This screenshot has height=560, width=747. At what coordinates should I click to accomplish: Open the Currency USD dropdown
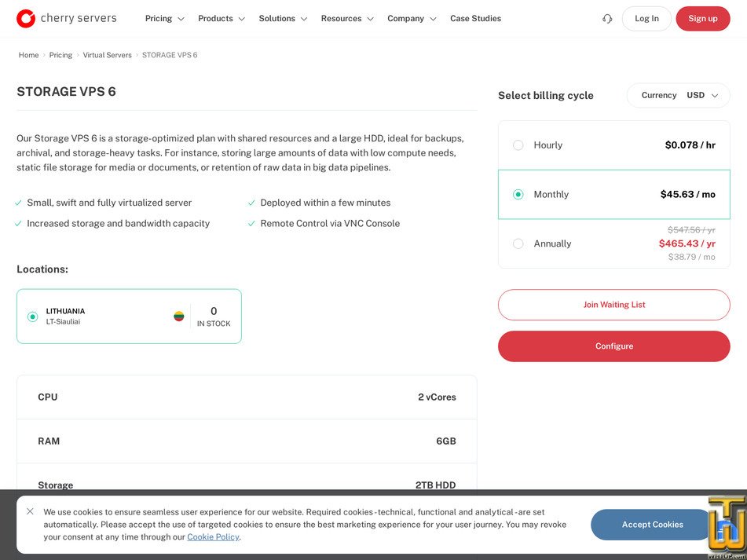(x=679, y=95)
